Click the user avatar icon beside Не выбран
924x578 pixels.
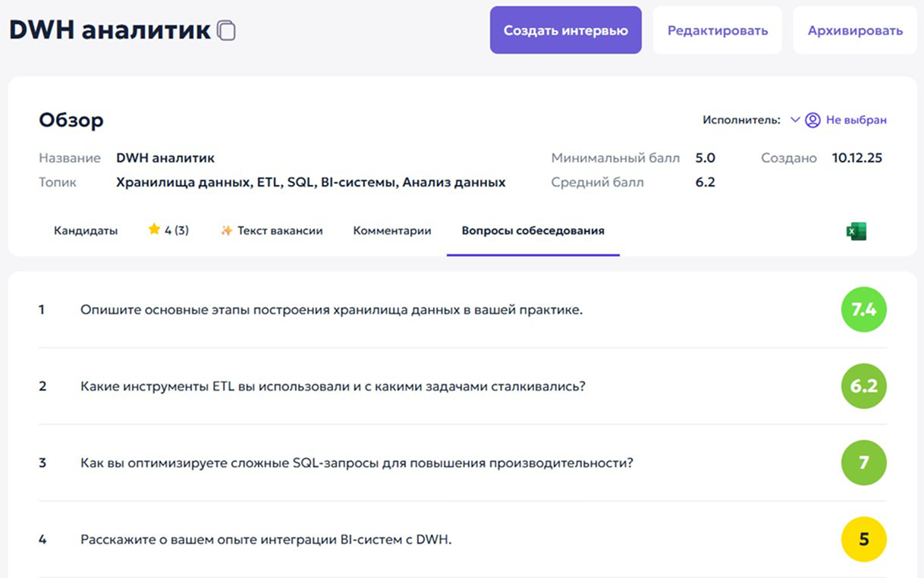pyautogui.click(x=812, y=120)
